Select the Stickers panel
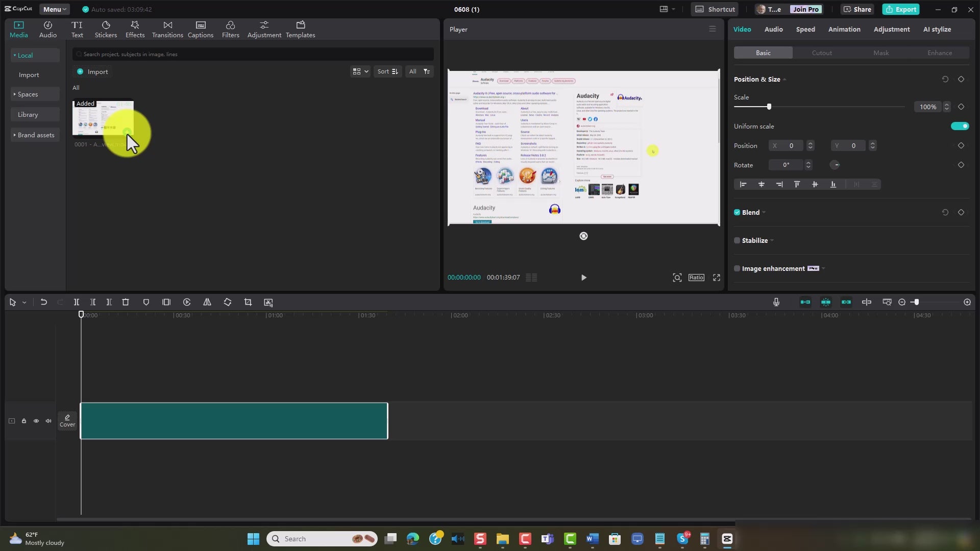980x551 pixels. click(106, 29)
